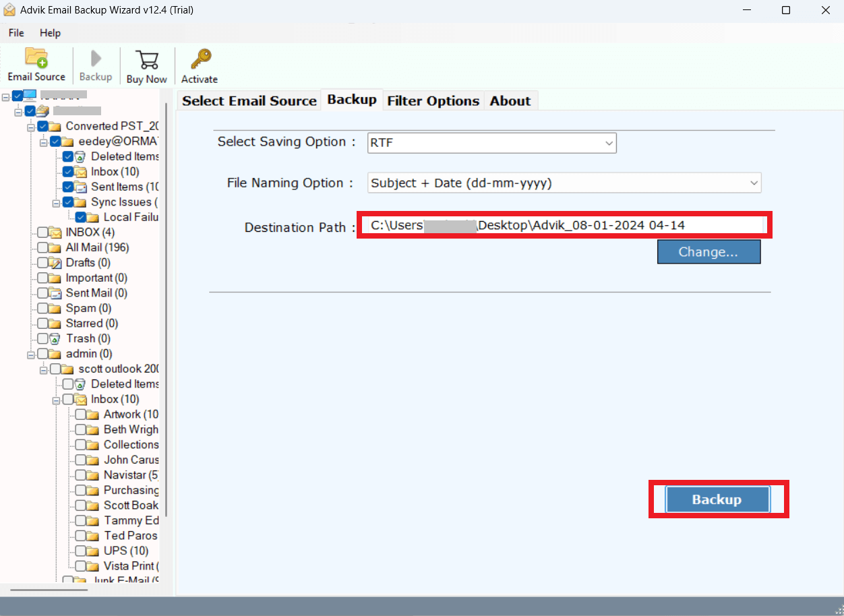Uncheck the eedey@ORMA folder checkbox
The width and height of the screenshot is (844, 616).
[55, 142]
